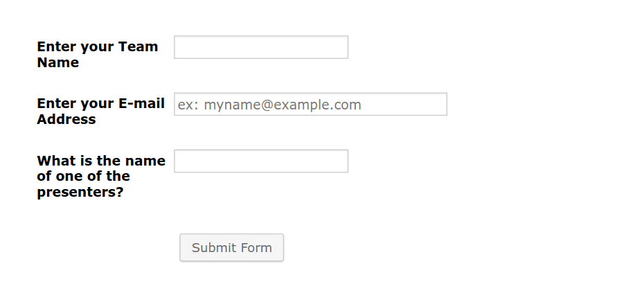Click the myname@example.com placeholder text

[283, 105]
